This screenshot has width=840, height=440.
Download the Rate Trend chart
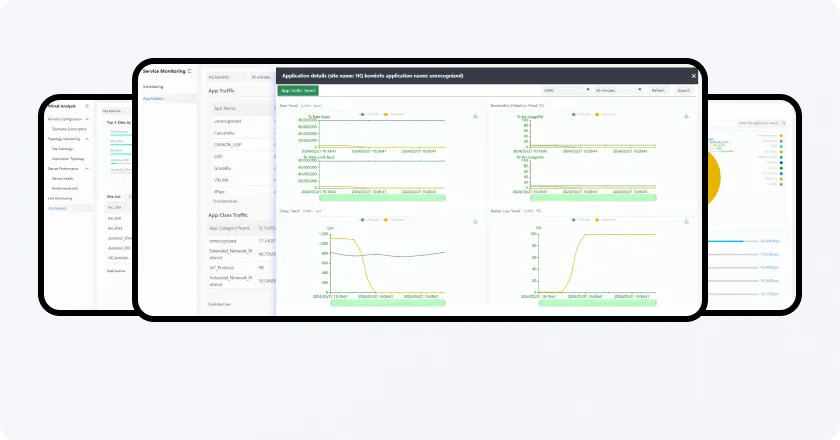pyautogui.click(x=474, y=116)
